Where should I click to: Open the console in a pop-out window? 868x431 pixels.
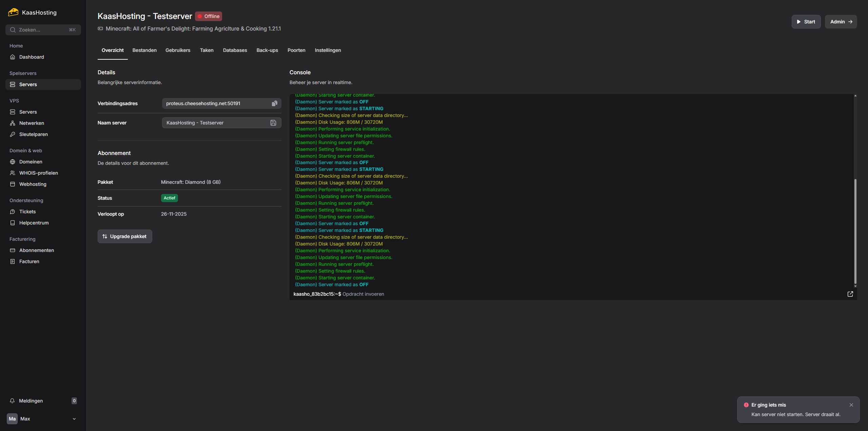850,294
